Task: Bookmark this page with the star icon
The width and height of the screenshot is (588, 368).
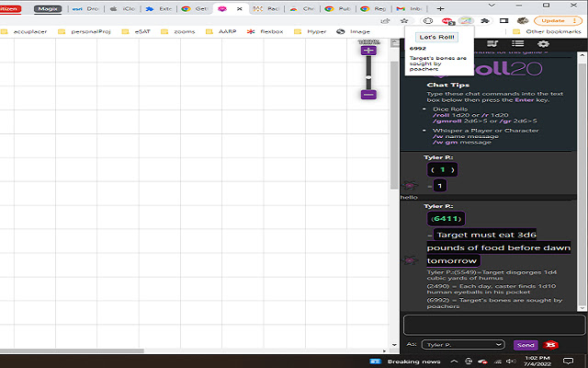Action: (405, 19)
